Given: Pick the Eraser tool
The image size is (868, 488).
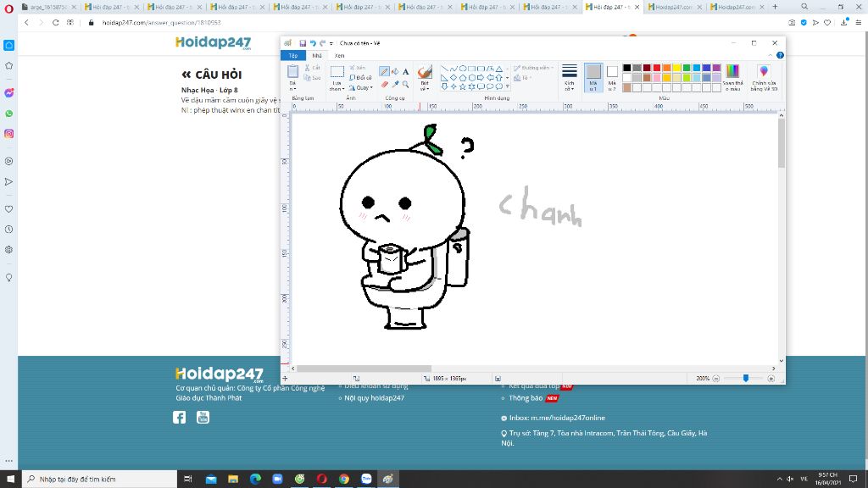Looking at the screenshot, I should tap(385, 84).
